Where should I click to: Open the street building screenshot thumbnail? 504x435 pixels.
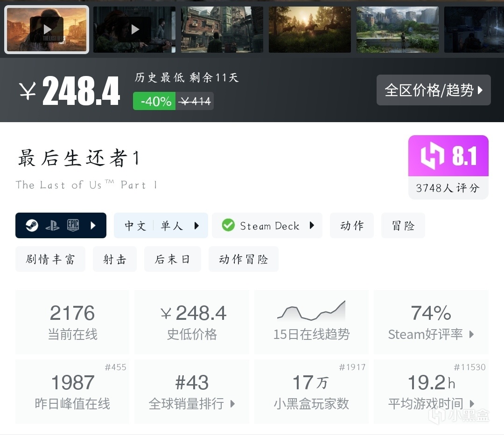222,29
